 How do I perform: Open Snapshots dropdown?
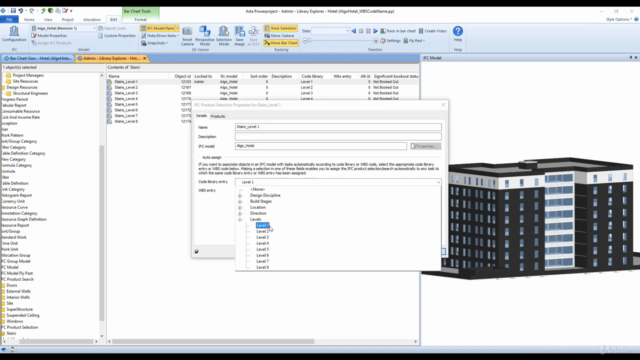click(155, 43)
